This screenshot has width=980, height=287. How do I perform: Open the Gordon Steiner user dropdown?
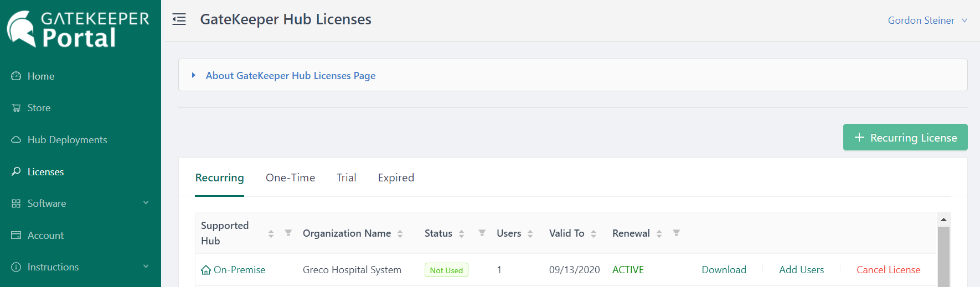927,20
